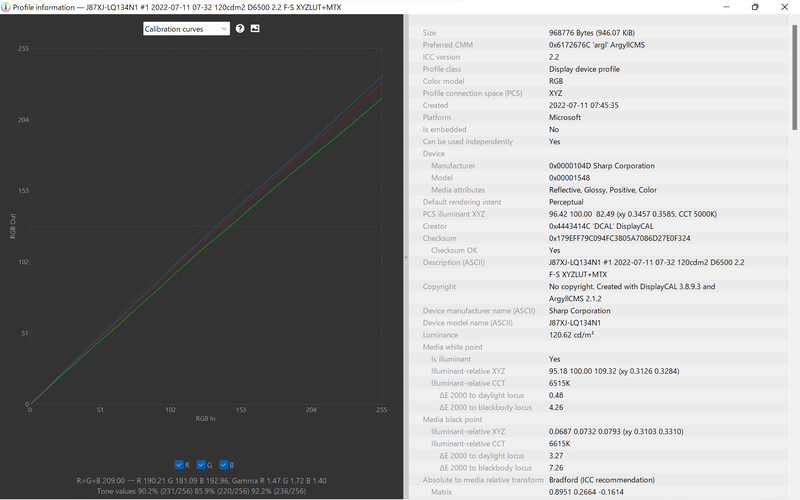Viewport: 800px width, 500px height.
Task: Select the 'Perceptual' value
Action: point(566,202)
